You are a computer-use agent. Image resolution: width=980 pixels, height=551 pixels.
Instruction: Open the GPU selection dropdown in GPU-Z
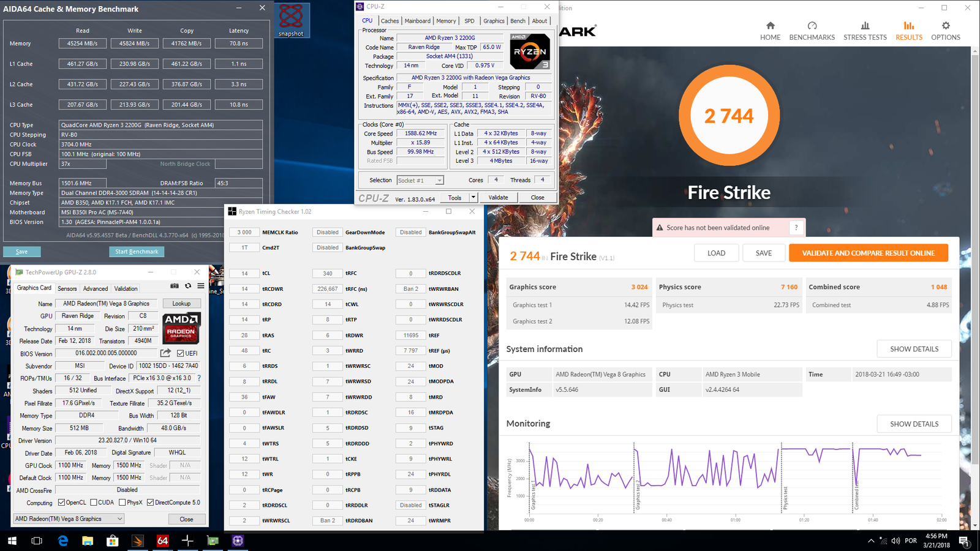click(69, 519)
